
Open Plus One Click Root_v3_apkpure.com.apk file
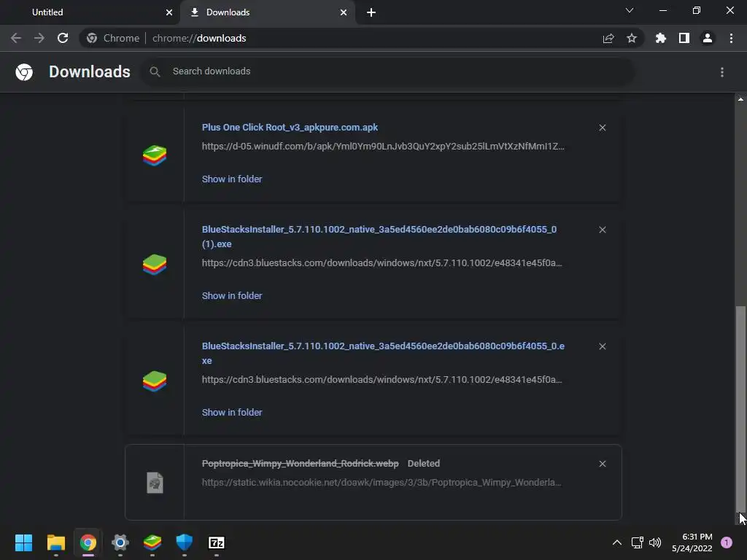290,128
